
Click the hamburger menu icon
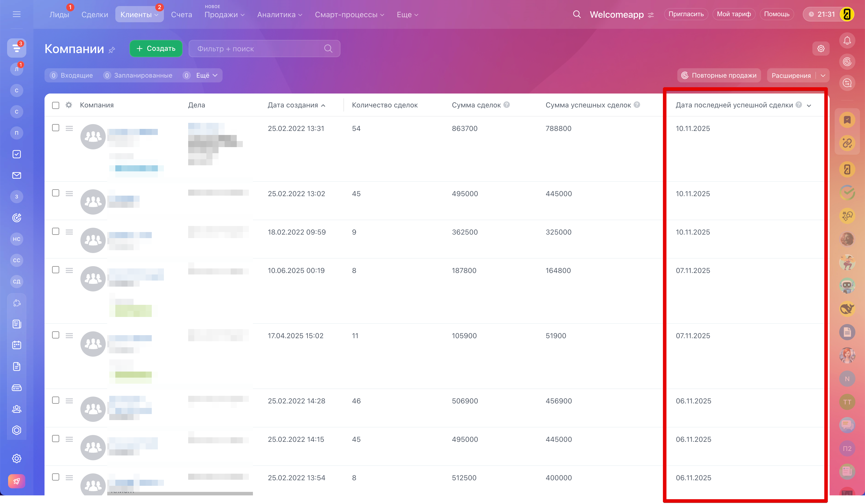pos(16,14)
